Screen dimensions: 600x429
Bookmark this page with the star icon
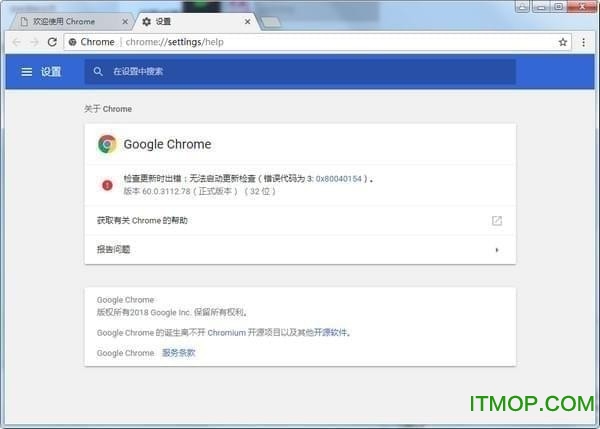point(562,42)
